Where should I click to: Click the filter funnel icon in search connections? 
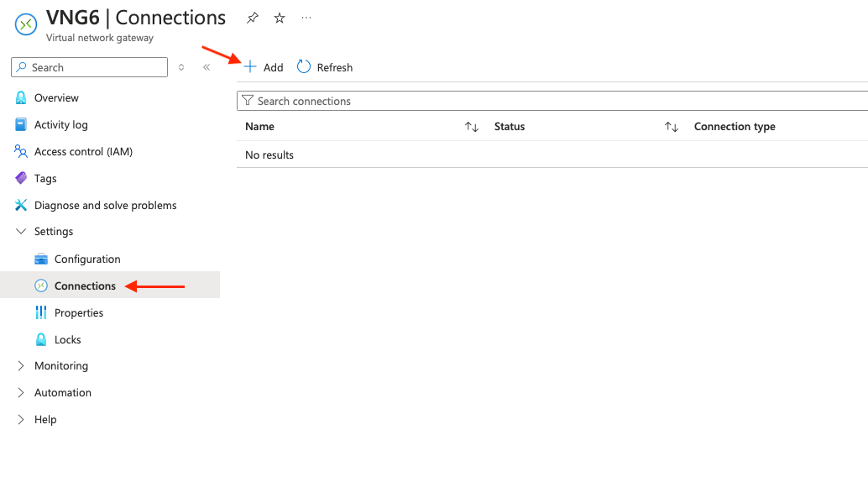pyautogui.click(x=248, y=101)
